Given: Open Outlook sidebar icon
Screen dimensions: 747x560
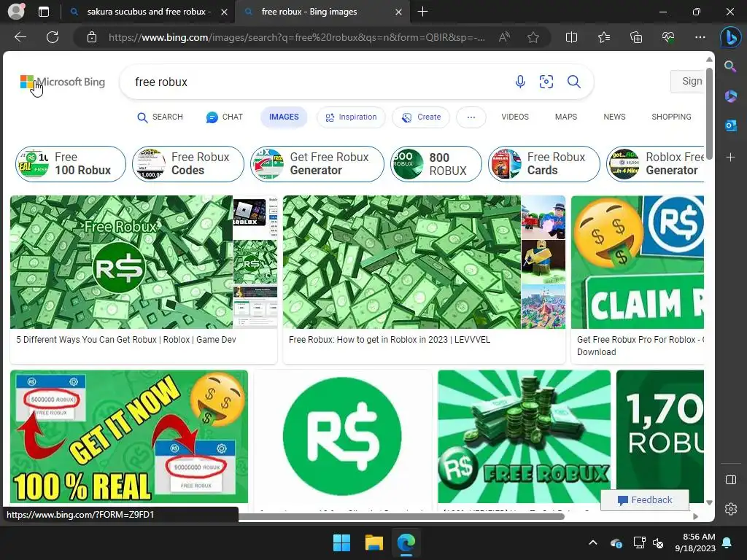Looking at the screenshot, I should point(730,125).
